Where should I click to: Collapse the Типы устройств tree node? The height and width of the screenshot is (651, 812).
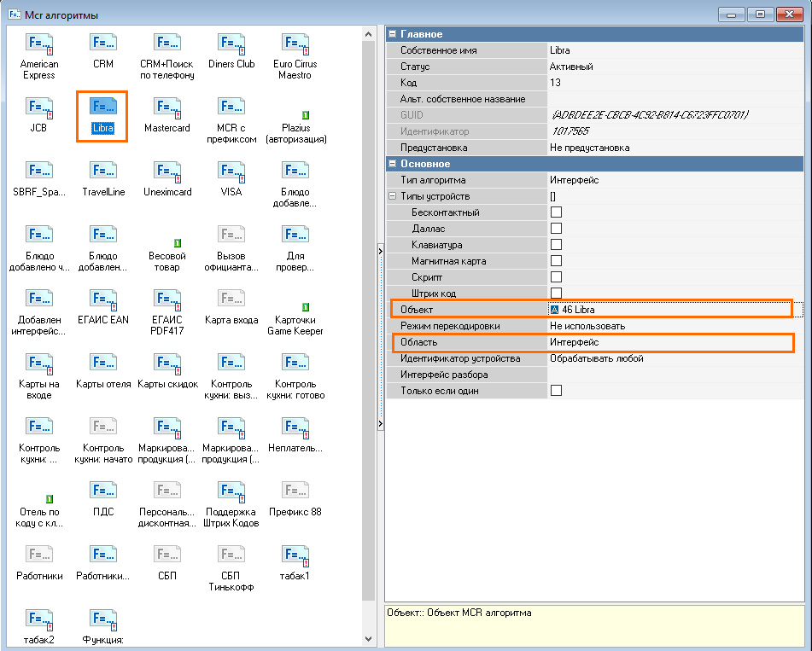pos(393,196)
